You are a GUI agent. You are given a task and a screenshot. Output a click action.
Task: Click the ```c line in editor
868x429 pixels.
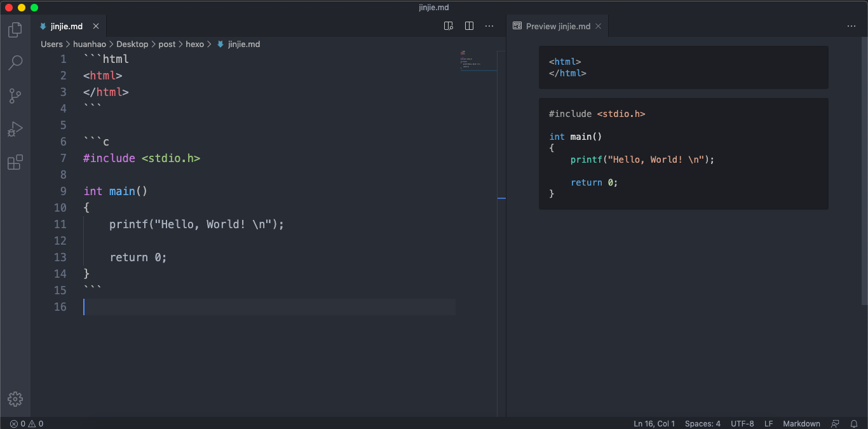[96, 142]
